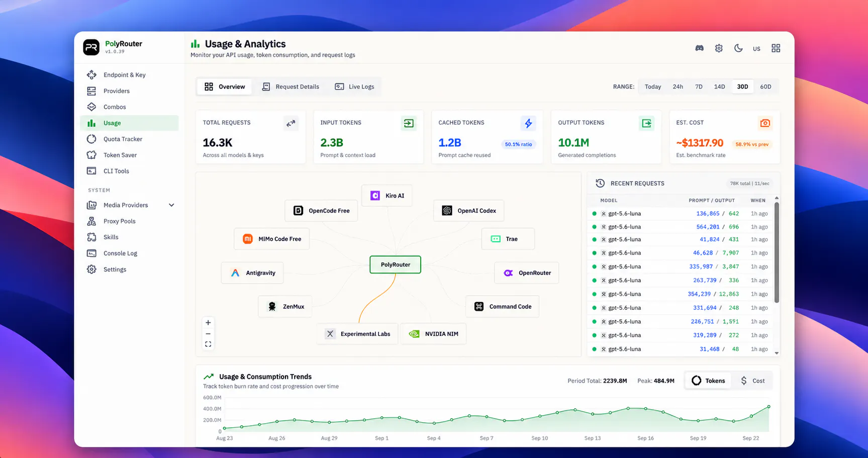
Task: Select the Command Code node
Action: click(503, 307)
